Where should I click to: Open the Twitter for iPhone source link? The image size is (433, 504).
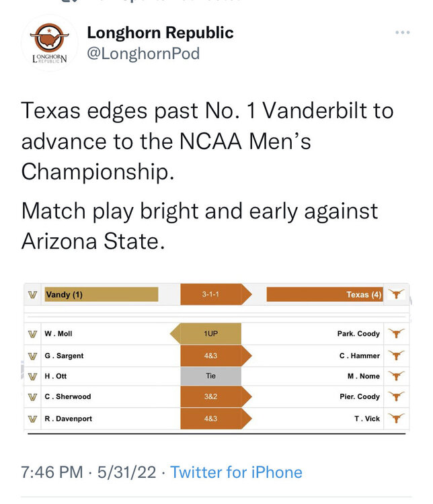pyautogui.click(x=236, y=472)
